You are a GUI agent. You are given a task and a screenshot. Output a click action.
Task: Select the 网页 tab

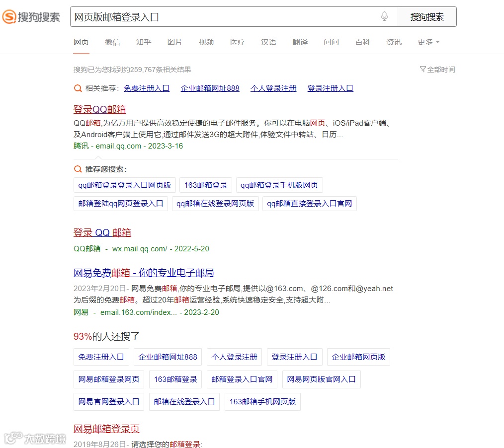(81, 42)
